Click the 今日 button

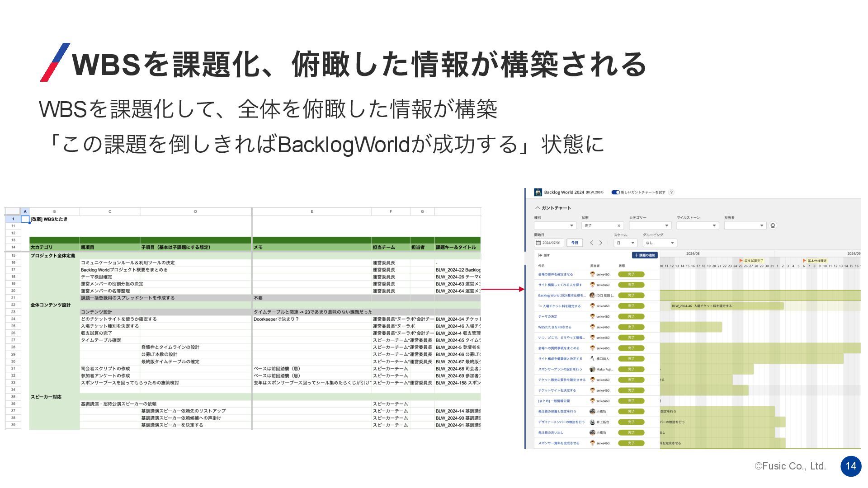pos(575,243)
